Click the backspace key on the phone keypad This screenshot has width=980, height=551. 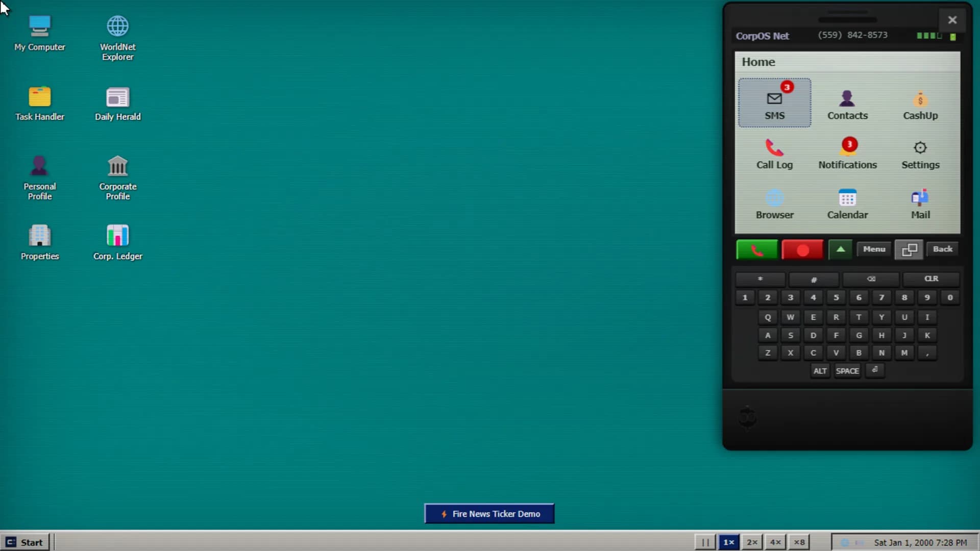(x=871, y=279)
